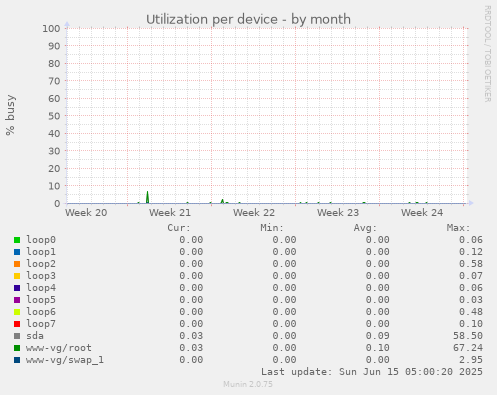Viewport: 497px width, 395px height.
Task: Click sda current value 0.03
Action: pyautogui.click(x=191, y=336)
